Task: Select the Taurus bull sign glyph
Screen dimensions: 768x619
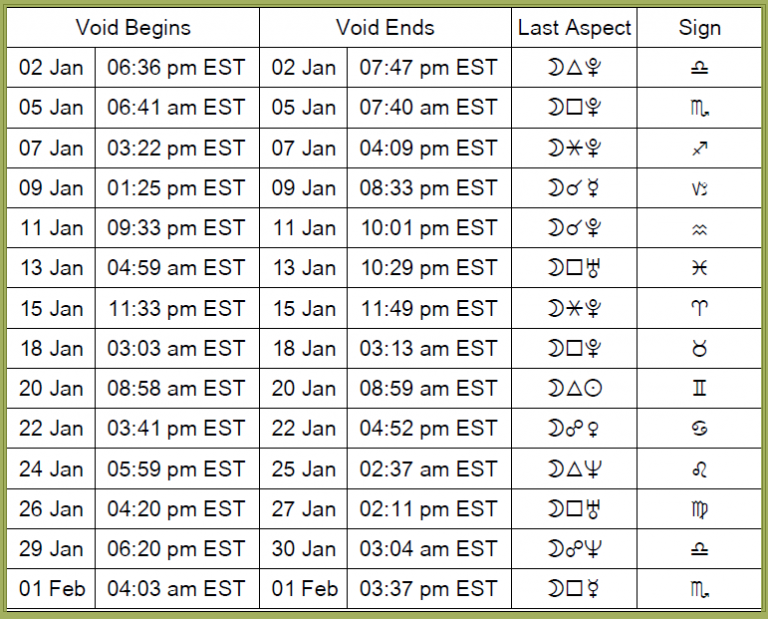Action: coord(699,348)
